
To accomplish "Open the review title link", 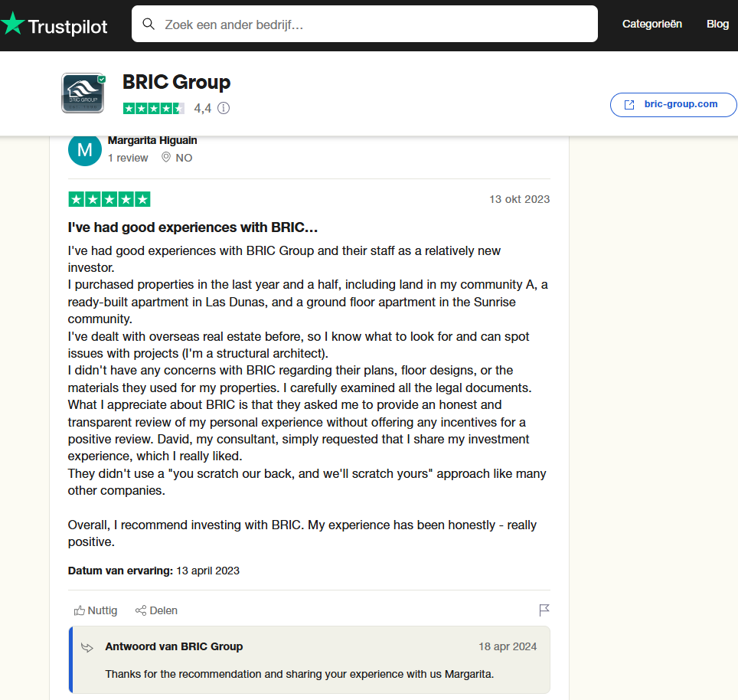I will 192,227.
